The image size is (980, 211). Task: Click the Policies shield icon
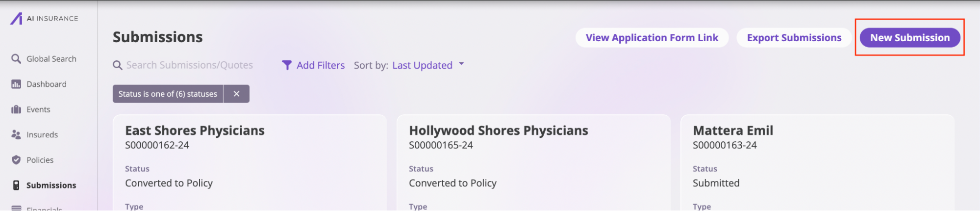16,160
